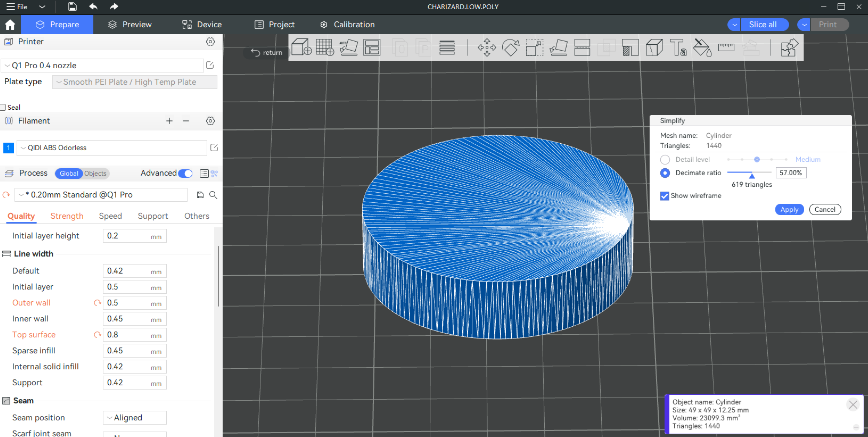
Task: Click the Decimate ratio slider
Action: (750, 172)
